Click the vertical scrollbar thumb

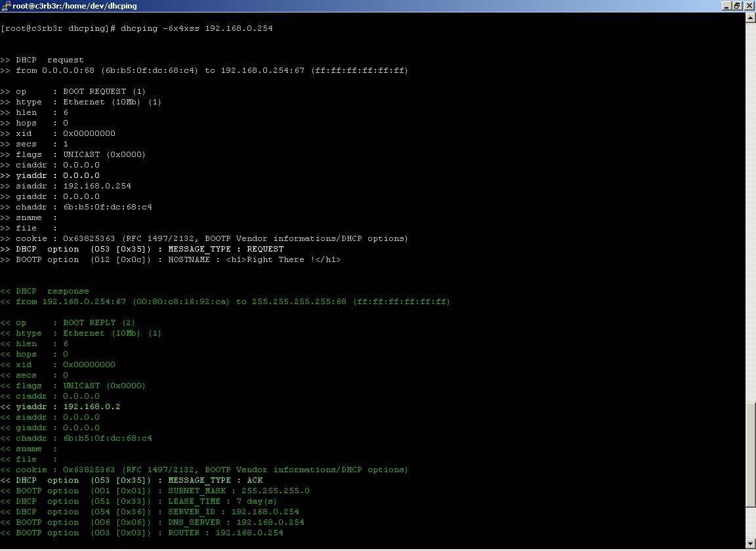[x=750, y=454]
